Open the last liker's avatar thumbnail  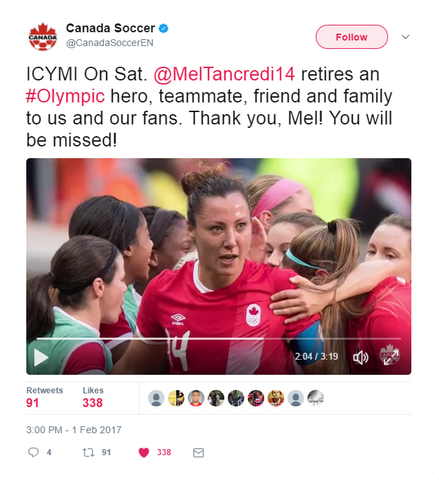316,398
